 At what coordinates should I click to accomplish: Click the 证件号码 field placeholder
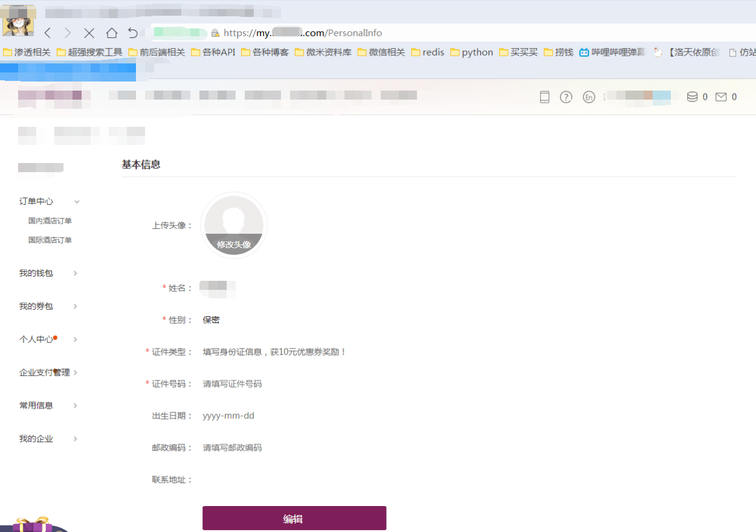click(x=233, y=384)
